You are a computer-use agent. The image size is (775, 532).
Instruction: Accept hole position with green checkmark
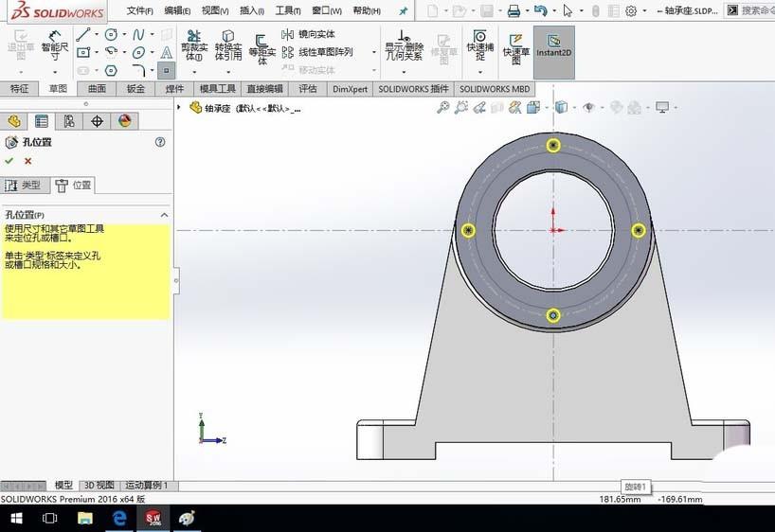[9, 161]
